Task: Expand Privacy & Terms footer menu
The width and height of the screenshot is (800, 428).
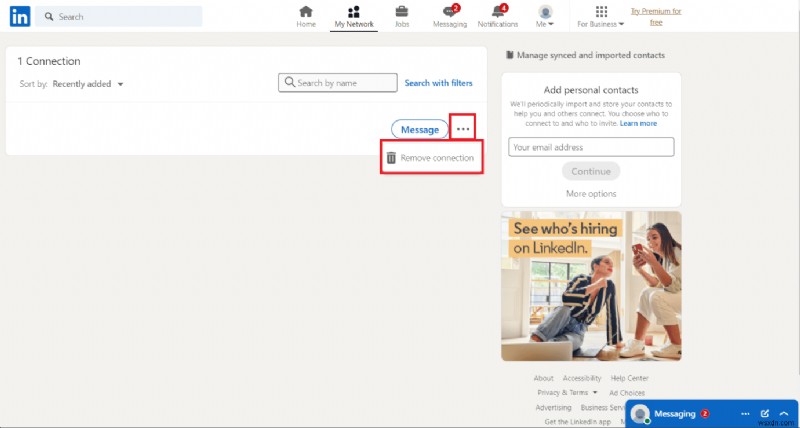Action: (x=567, y=393)
